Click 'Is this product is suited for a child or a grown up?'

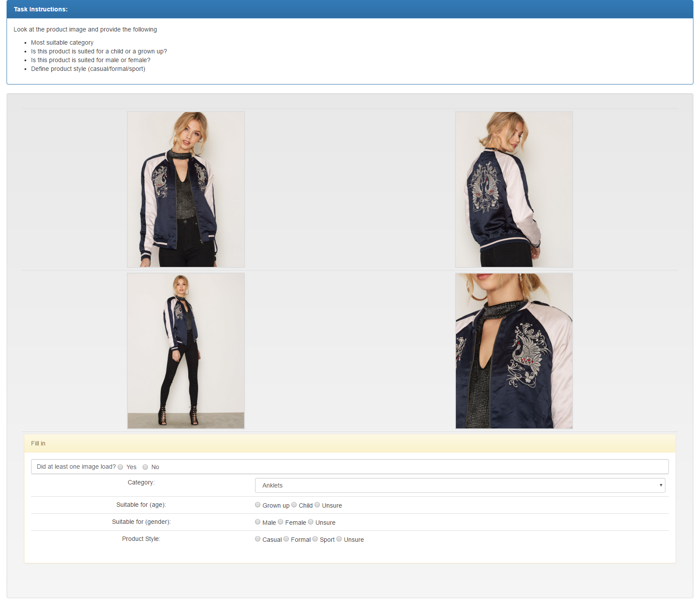(99, 51)
